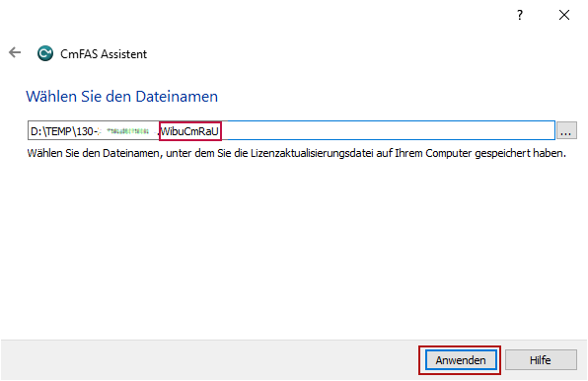Image resolution: width=588 pixels, height=381 pixels.
Task: Click the instruction text about Lizenzaktualisierungsdatei
Action: click(x=296, y=153)
